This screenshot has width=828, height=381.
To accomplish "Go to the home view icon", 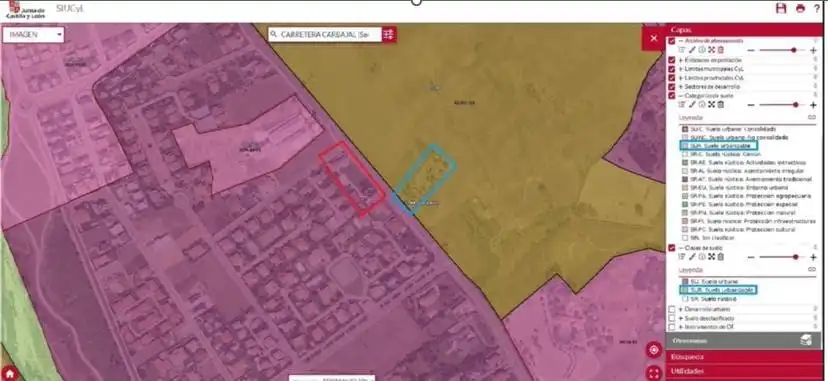I will pyautogui.click(x=10, y=374).
